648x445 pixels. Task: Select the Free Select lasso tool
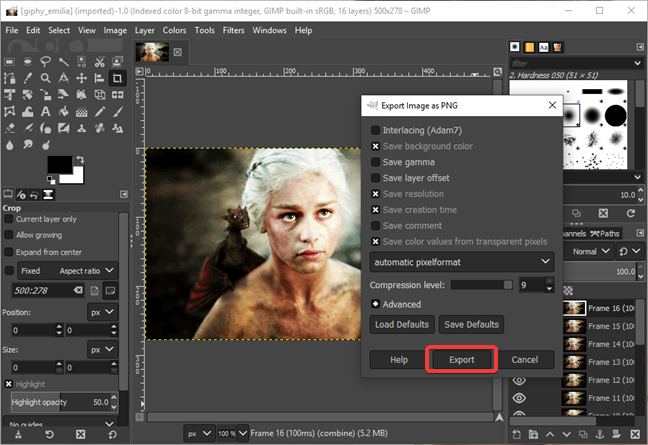(45, 62)
